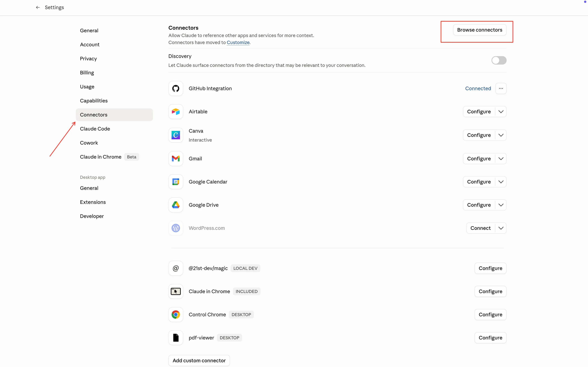The width and height of the screenshot is (588, 367).
Task: Click Configure for Airtable
Action: 479,112
